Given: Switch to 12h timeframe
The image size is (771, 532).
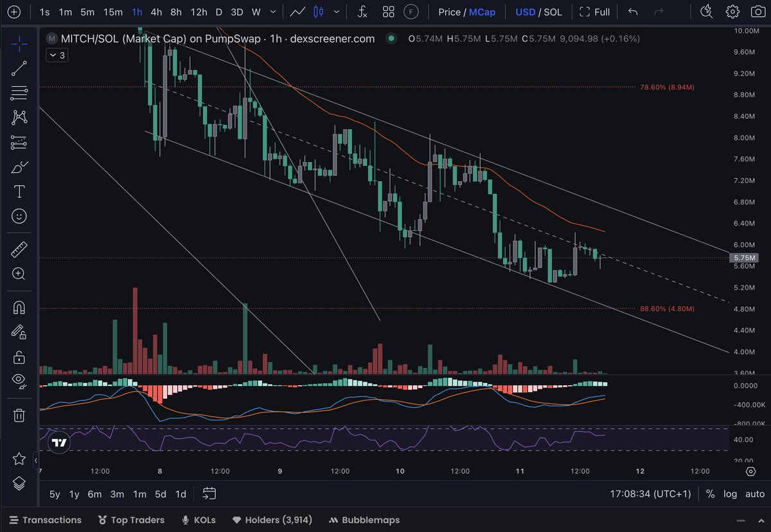Looking at the screenshot, I should tap(199, 12).
